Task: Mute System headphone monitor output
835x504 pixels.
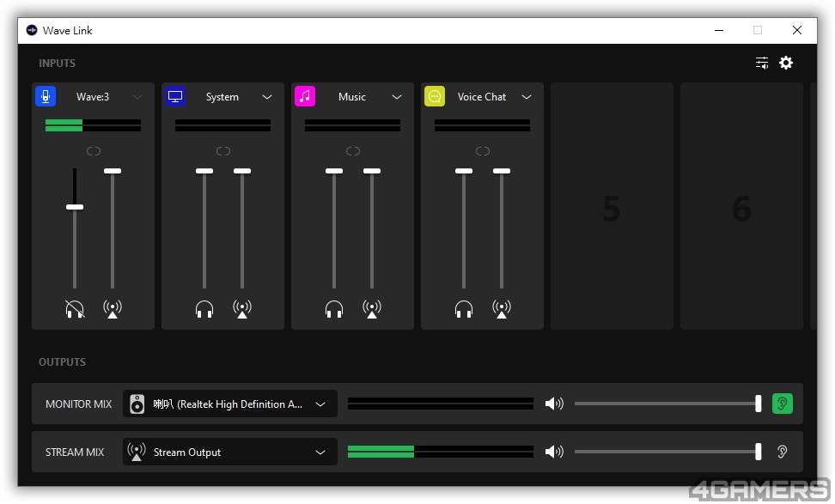Action: 204,309
